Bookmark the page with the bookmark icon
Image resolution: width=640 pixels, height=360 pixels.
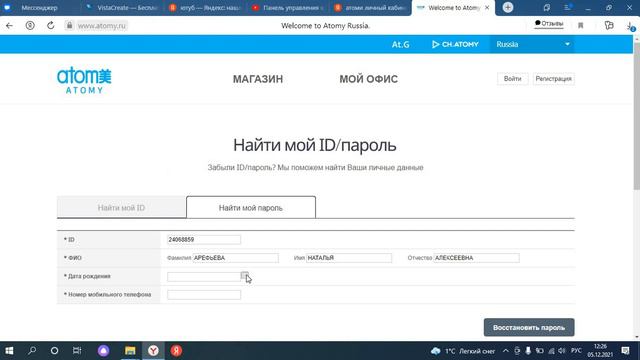(580, 25)
